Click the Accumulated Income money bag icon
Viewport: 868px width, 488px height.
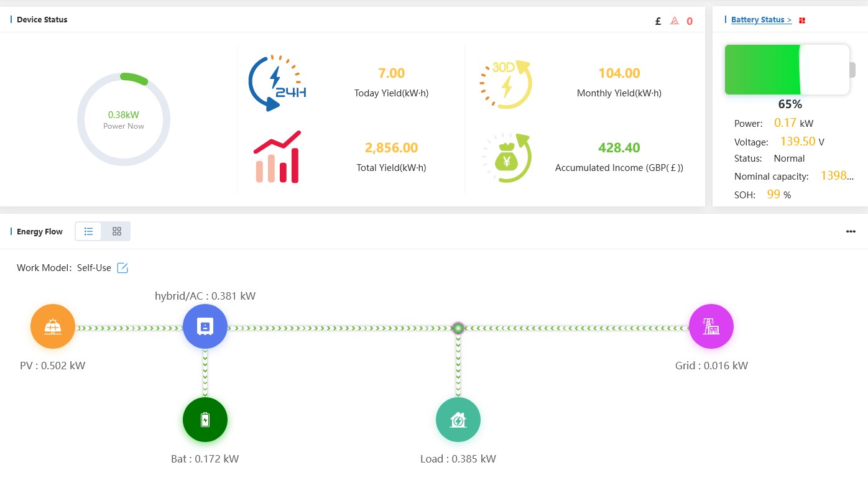click(x=506, y=159)
